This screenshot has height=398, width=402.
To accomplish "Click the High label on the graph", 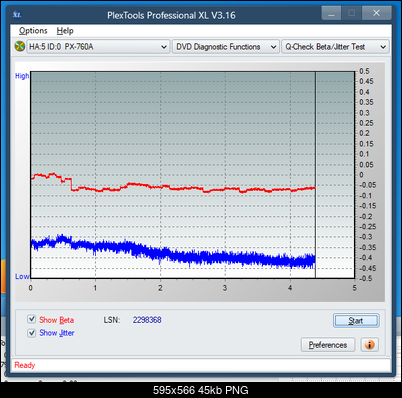I will click(22, 76).
